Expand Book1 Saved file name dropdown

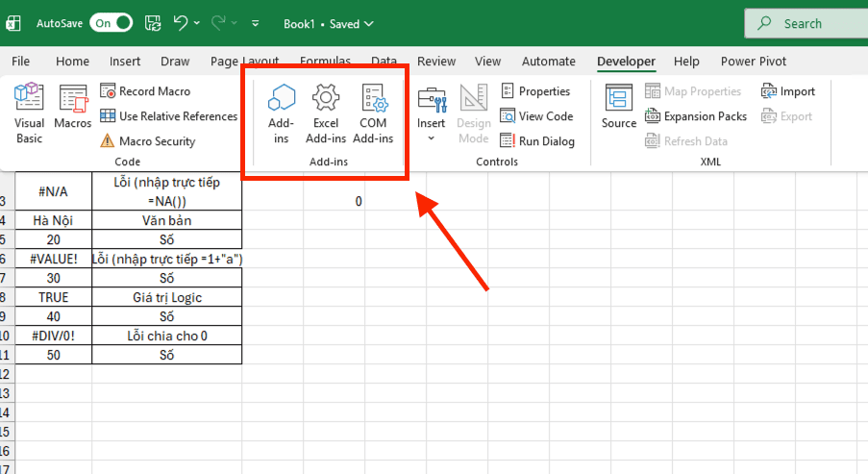point(370,24)
